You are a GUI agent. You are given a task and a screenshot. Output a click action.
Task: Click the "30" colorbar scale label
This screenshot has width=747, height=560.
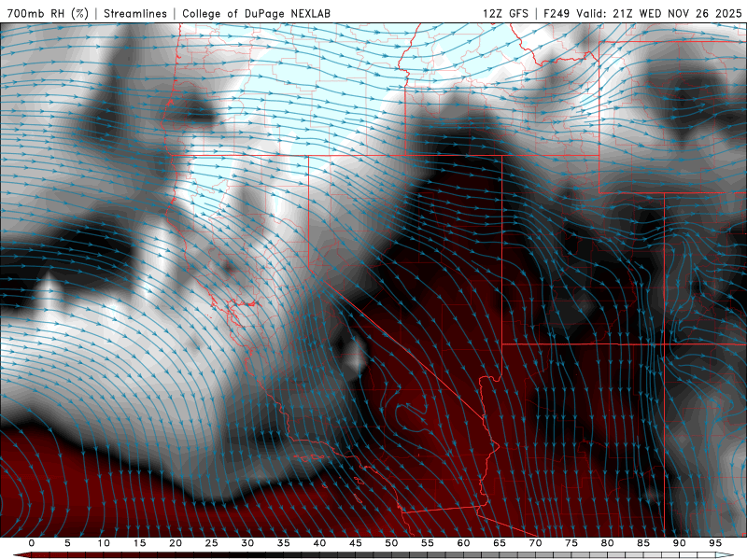pyautogui.click(x=247, y=543)
